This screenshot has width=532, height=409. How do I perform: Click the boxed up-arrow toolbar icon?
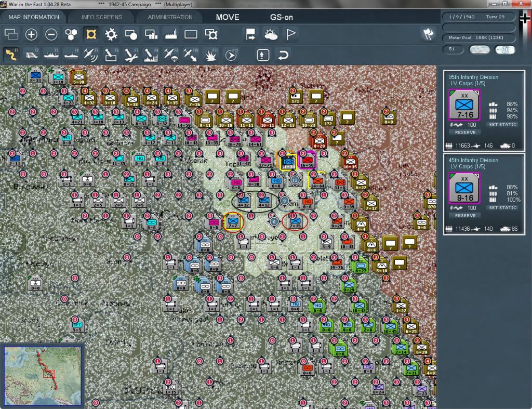[263, 55]
